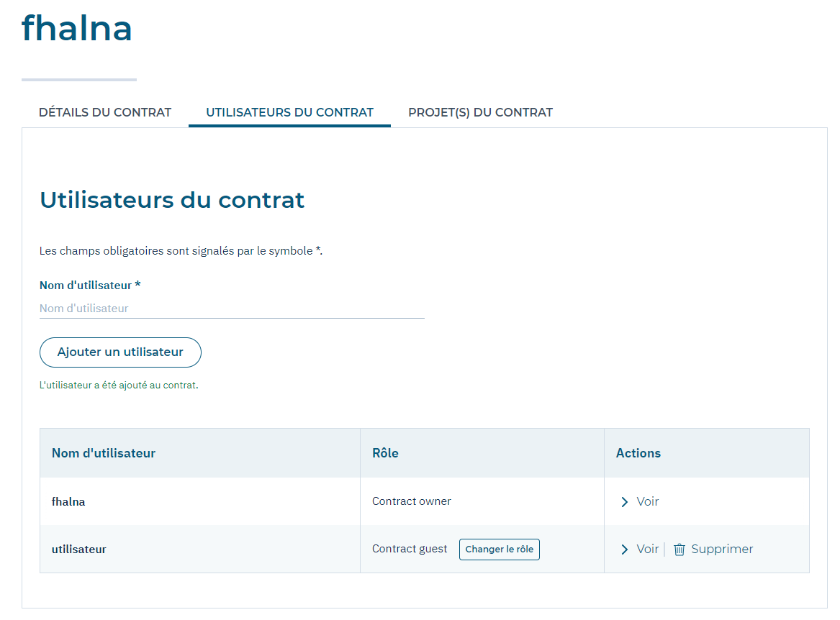
Task: Select the Utilisateurs du contrat tab
Action: click(x=290, y=112)
